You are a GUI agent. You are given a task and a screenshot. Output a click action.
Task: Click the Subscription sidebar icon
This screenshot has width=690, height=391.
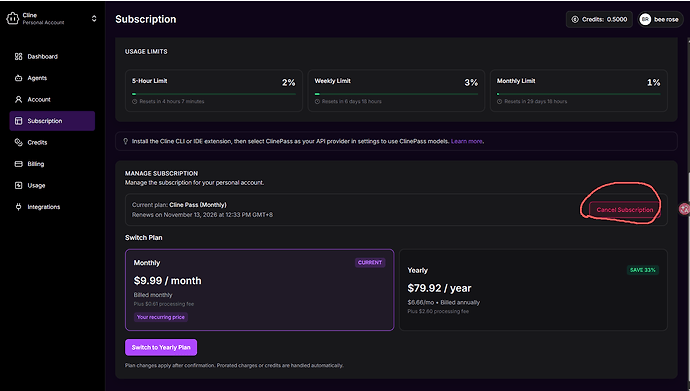tap(18, 121)
